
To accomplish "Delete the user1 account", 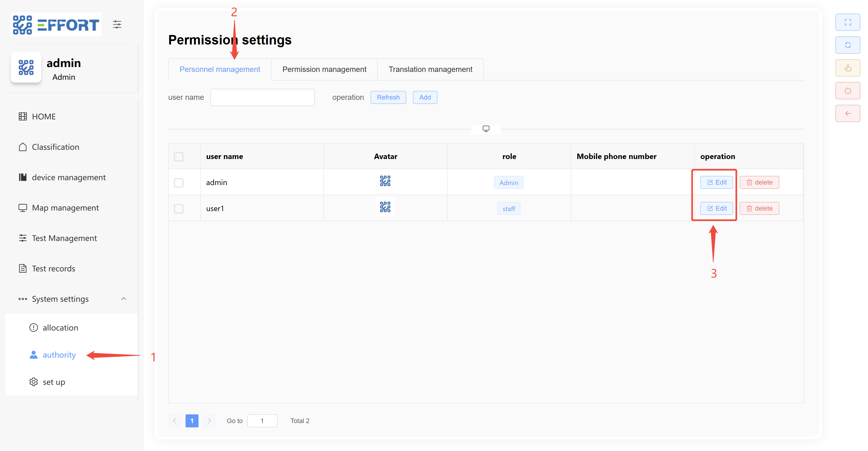I will tap(759, 209).
